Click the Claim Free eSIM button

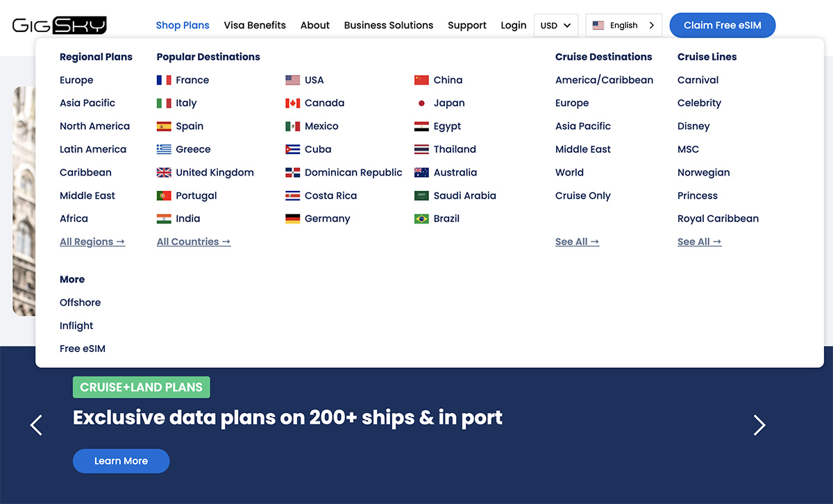723,26
